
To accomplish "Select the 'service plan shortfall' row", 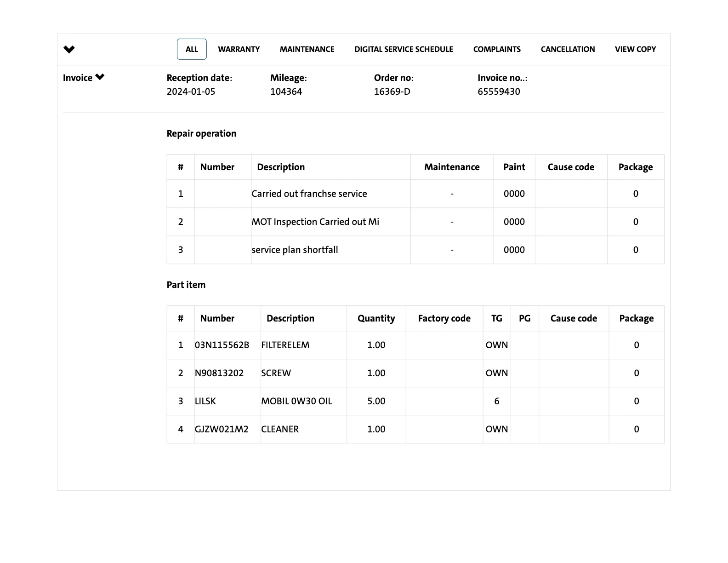I will 295,250.
